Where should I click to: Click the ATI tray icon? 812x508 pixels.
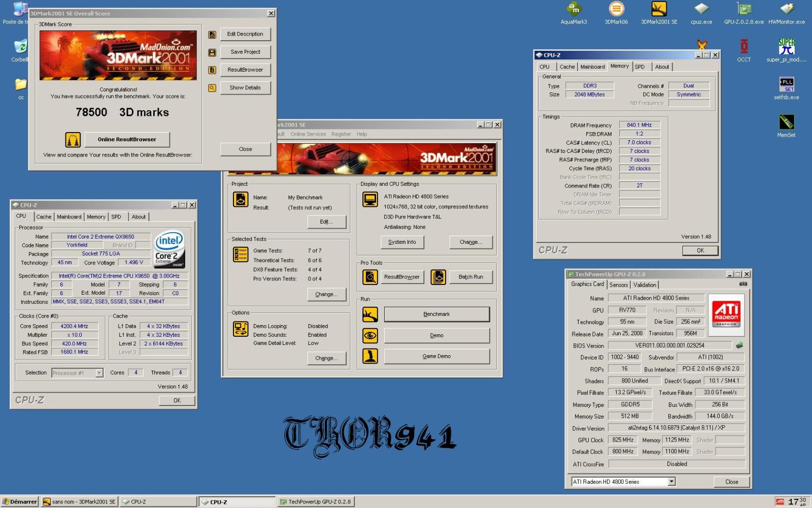(x=780, y=502)
